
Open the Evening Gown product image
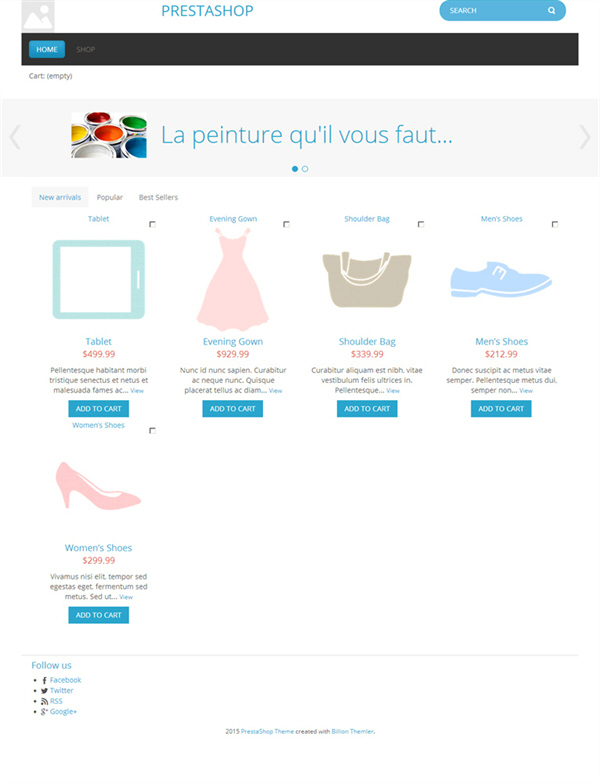[x=233, y=280]
